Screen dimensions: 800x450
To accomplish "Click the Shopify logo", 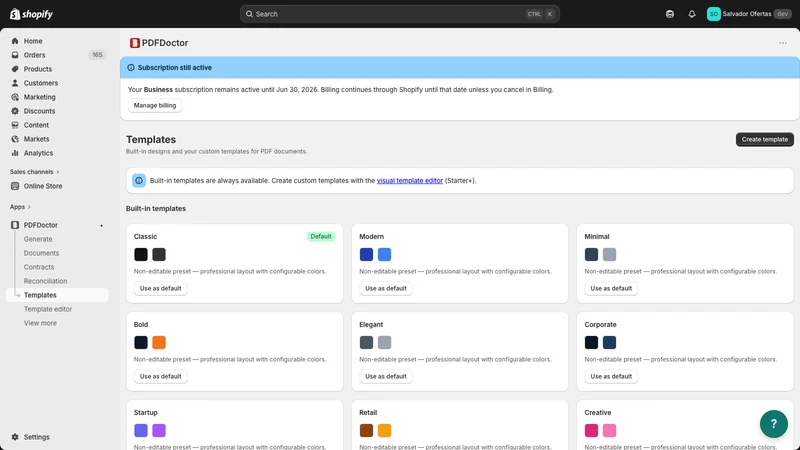I will (x=31, y=14).
